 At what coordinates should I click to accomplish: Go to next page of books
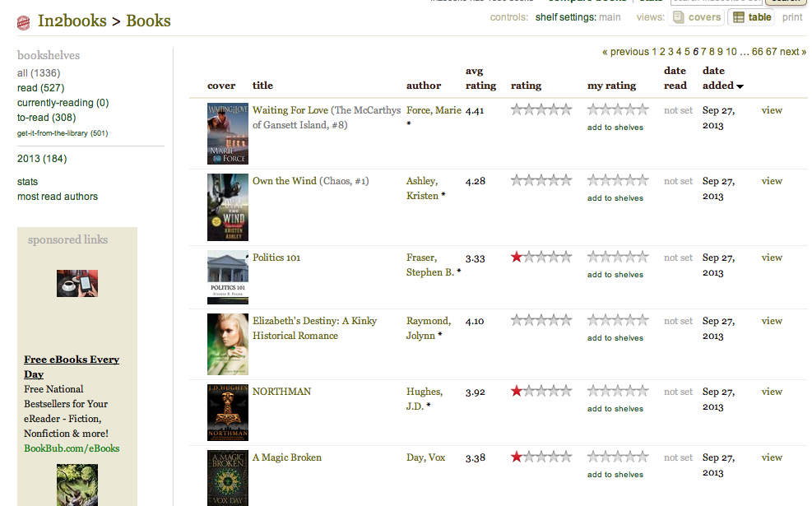pyautogui.click(x=792, y=52)
